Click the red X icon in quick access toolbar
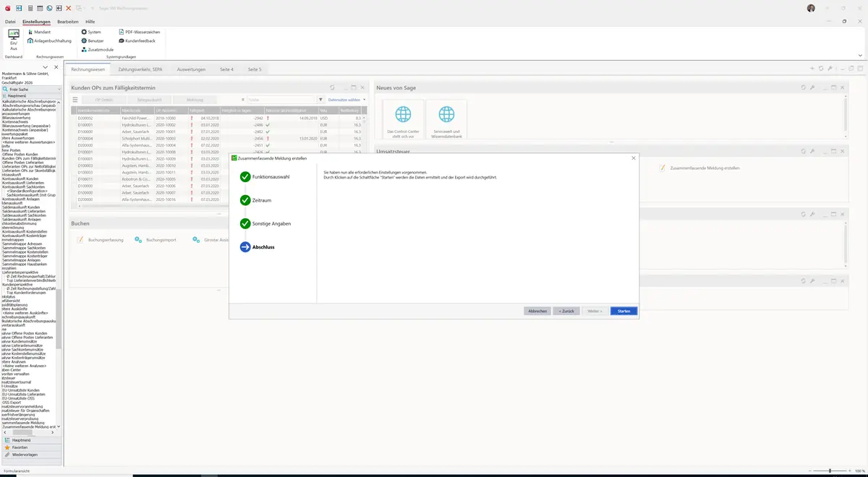868x477 pixels. (68, 8)
